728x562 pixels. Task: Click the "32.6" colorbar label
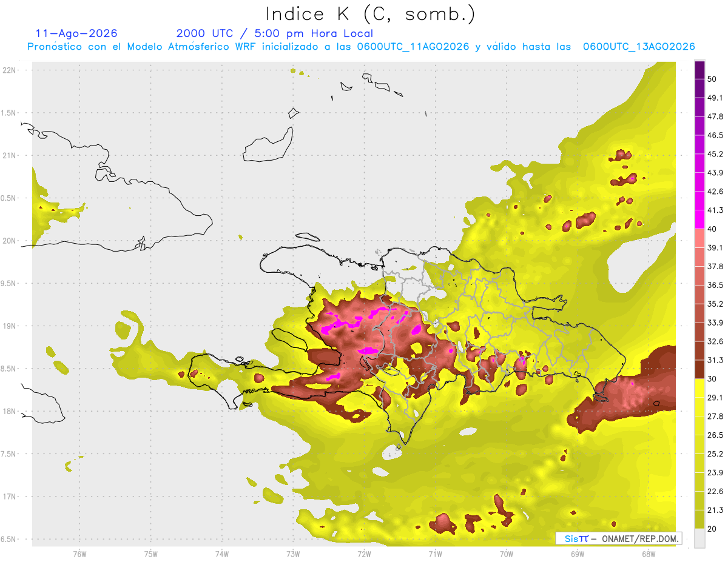point(715,341)
